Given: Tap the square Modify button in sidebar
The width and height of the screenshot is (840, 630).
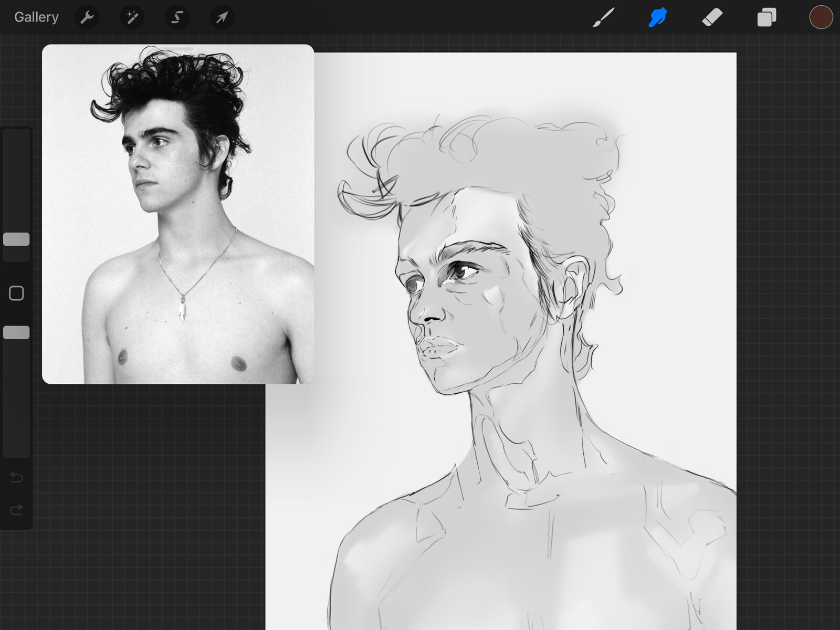Looking at the screenshot, I should [x=16, y=293].
